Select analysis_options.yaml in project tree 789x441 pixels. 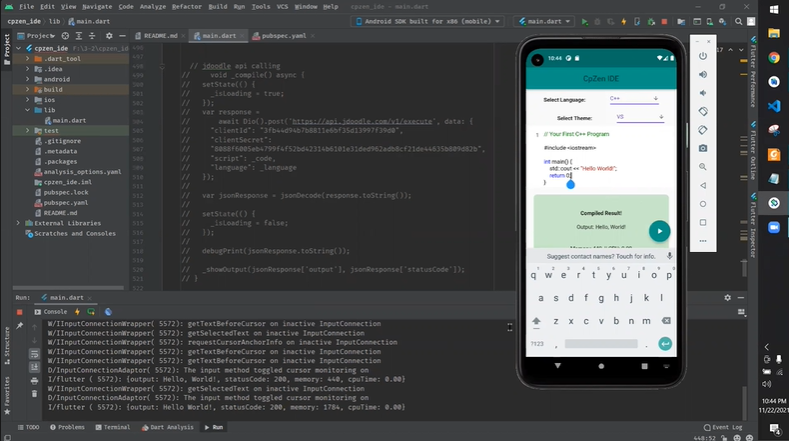click(x=78, y=172)
